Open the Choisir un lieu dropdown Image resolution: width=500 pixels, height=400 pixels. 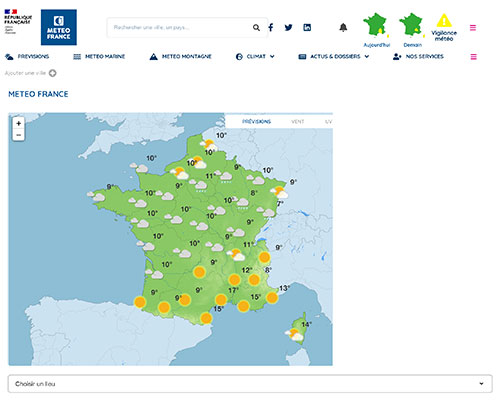[250, 384]
